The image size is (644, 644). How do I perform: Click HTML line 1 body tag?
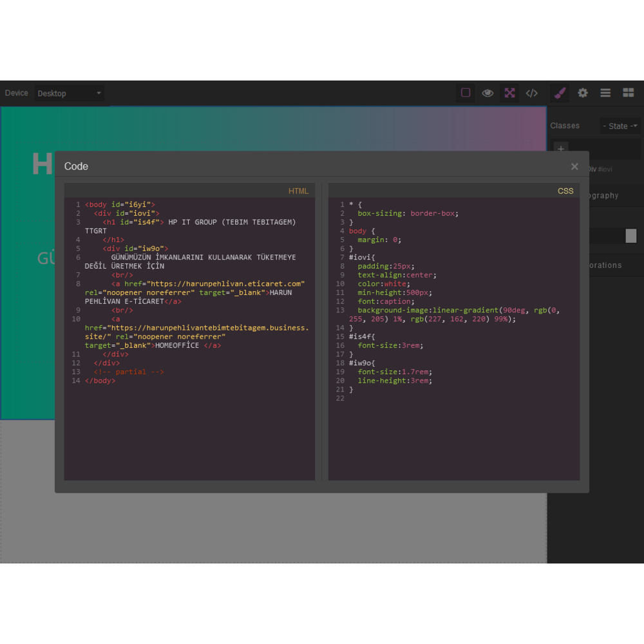click(x=120, y=205)
